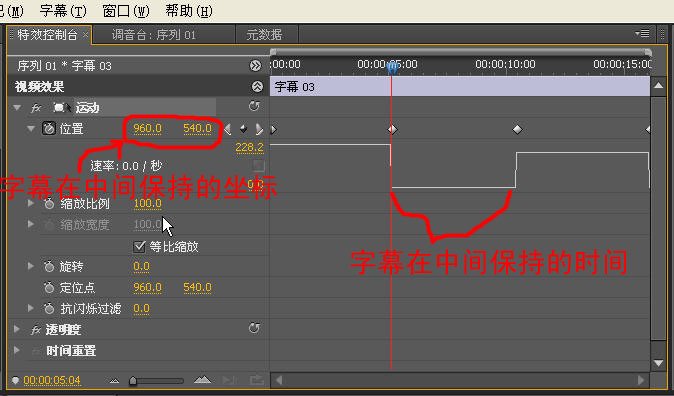The image size is (674, 396).
Task: Collapse the 运动 effect group
Action: (x=17, y=107)
